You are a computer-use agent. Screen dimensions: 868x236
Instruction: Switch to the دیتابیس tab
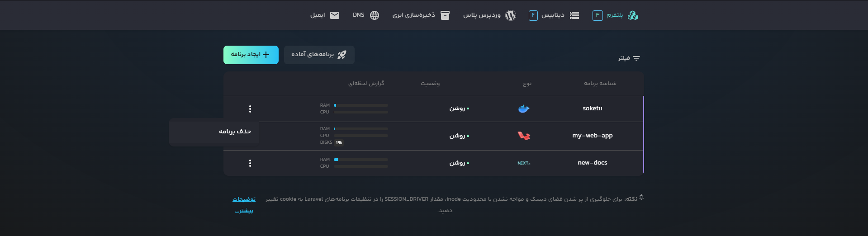point(553,15)
